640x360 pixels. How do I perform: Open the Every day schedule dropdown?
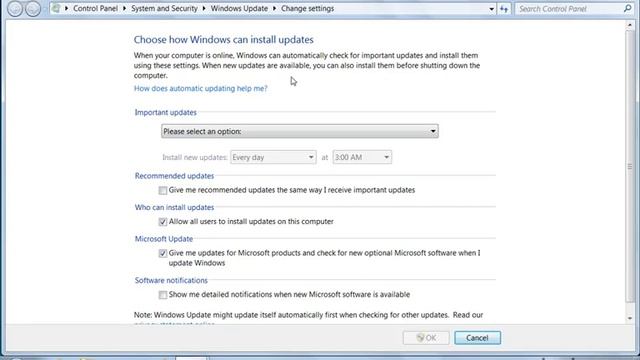point(273,157)
